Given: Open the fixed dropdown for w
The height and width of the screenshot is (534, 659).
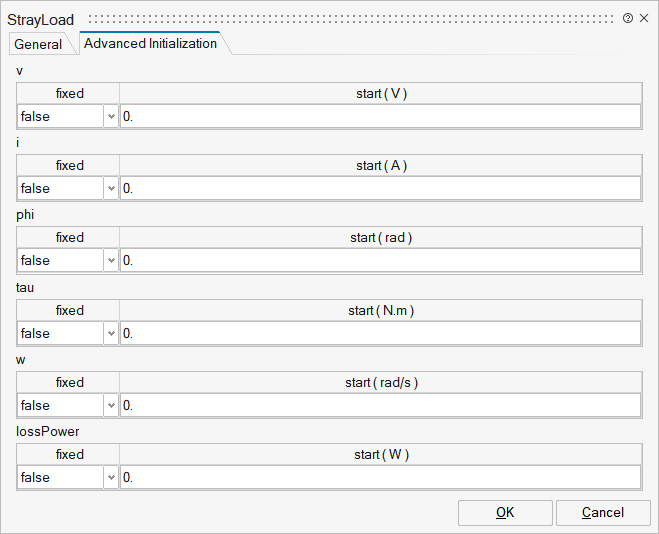Looking at the screenshot, I should tap(110, 405).
